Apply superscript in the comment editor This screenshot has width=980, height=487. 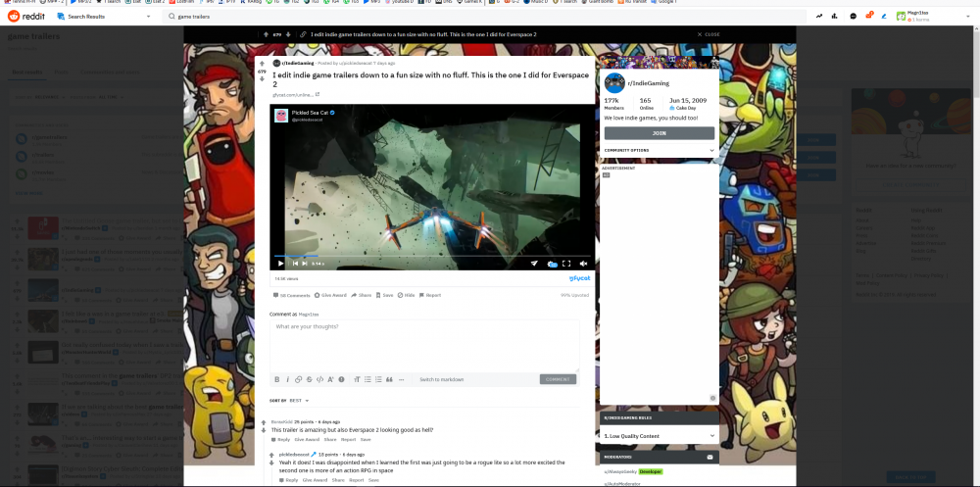330,379
